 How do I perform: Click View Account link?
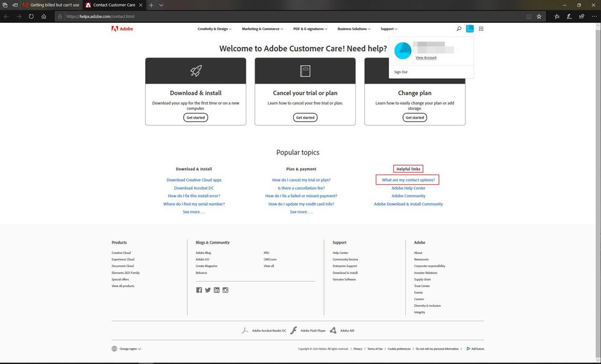[426, 57]
